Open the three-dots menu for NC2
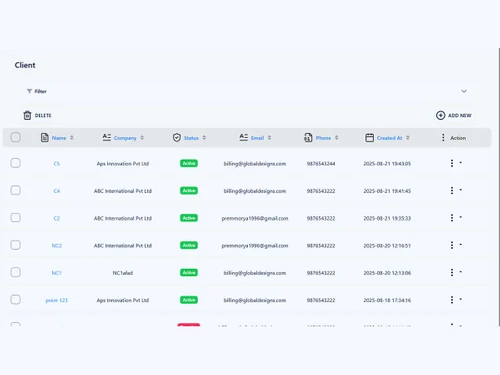Image resolution: width=500 pixels, height=375 pixels. point(452,245)
